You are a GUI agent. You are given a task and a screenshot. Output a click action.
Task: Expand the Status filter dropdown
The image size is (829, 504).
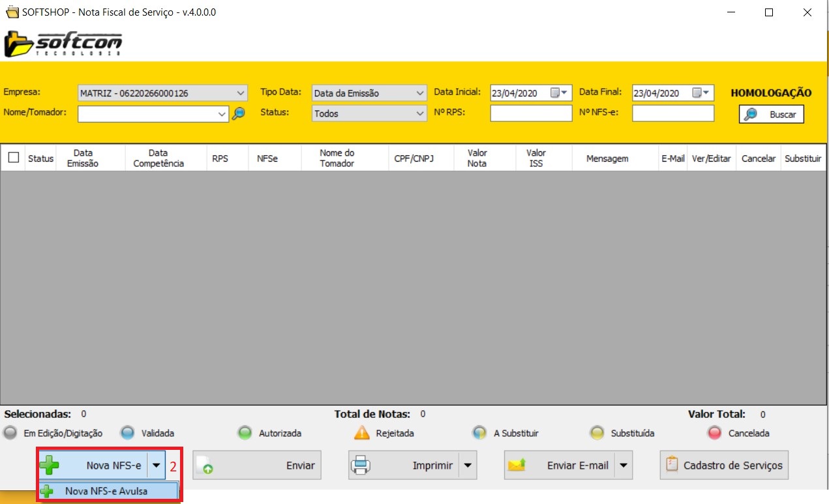coord(420,113)
